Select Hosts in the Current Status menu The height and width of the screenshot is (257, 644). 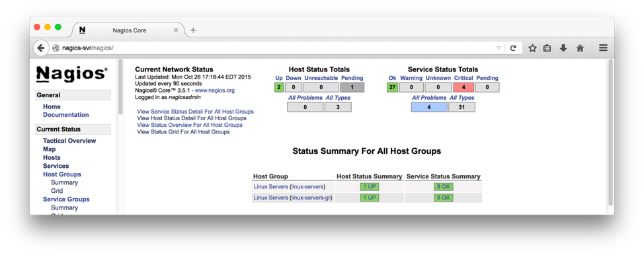(52, 158)
